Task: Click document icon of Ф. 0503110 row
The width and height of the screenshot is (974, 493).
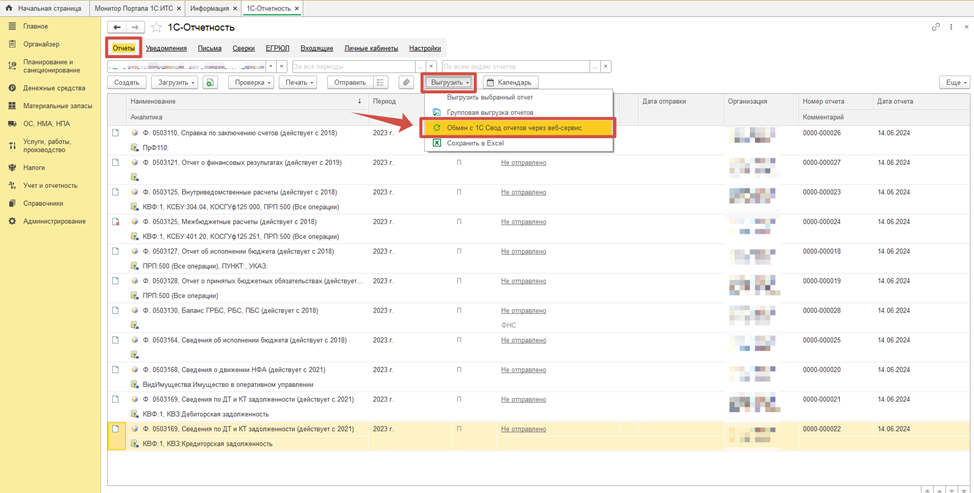Action: click(x=115, y=132)
